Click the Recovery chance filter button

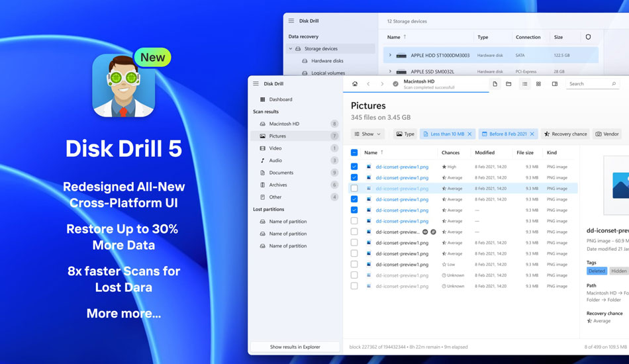tap(565, 134)
